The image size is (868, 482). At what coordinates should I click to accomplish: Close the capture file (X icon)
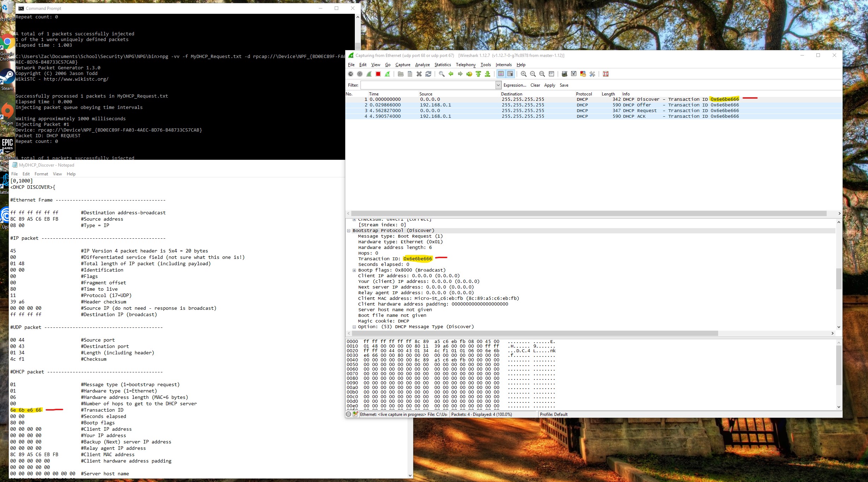pyautogui.click(x=419, y=74)
